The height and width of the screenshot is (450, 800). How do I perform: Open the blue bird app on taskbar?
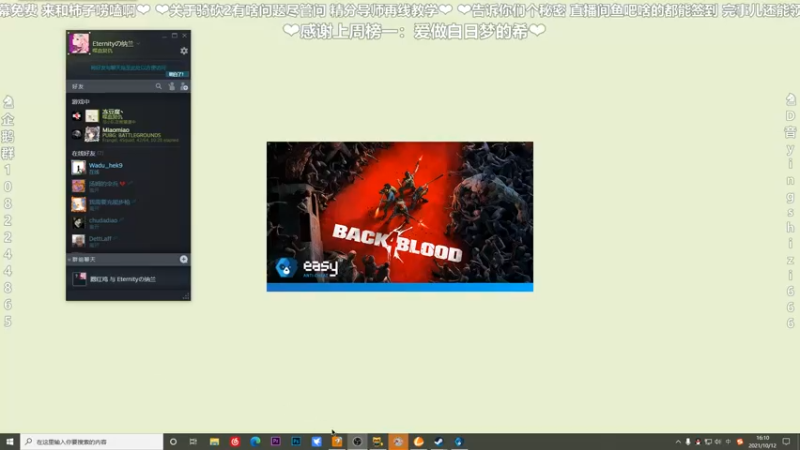pos(316,442)
